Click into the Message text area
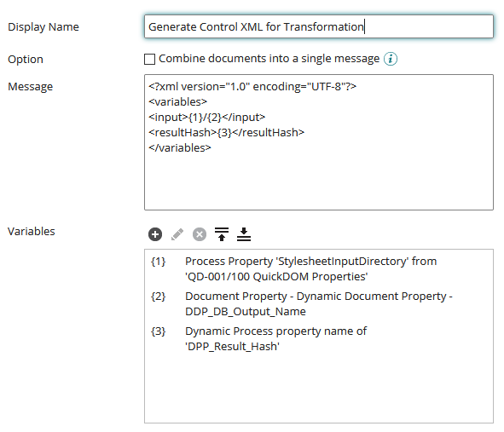This screenshot has width=504, height=432. (x=319, y=142)
